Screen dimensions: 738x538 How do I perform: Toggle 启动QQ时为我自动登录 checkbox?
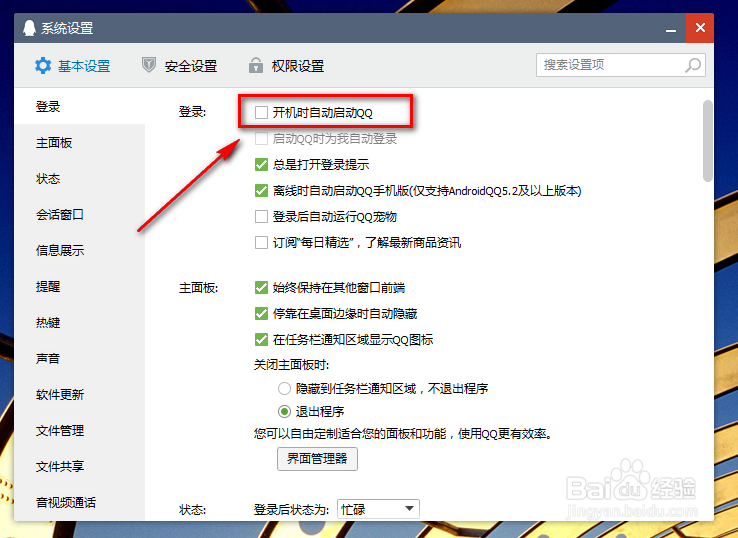point(261,138)
